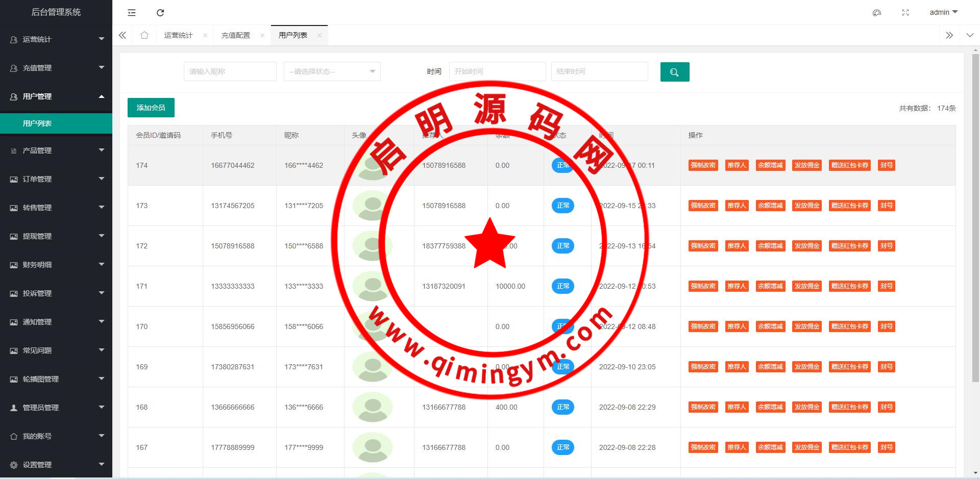This screenshot has width=980, height=479.
Task: Click the nickname search input field
Action: [230, 71]
